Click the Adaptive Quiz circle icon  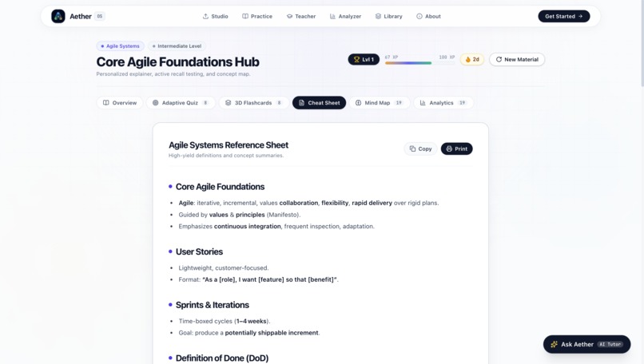coord(155,103)
